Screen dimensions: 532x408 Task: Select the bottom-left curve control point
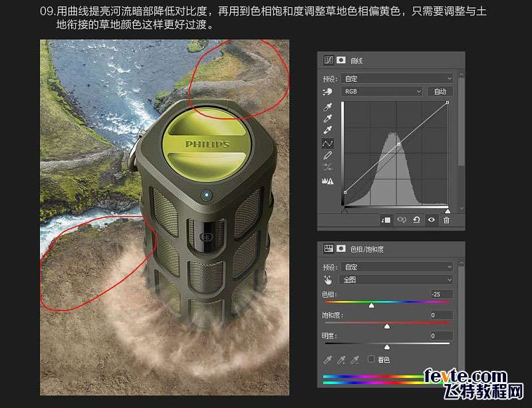(345, 192)
